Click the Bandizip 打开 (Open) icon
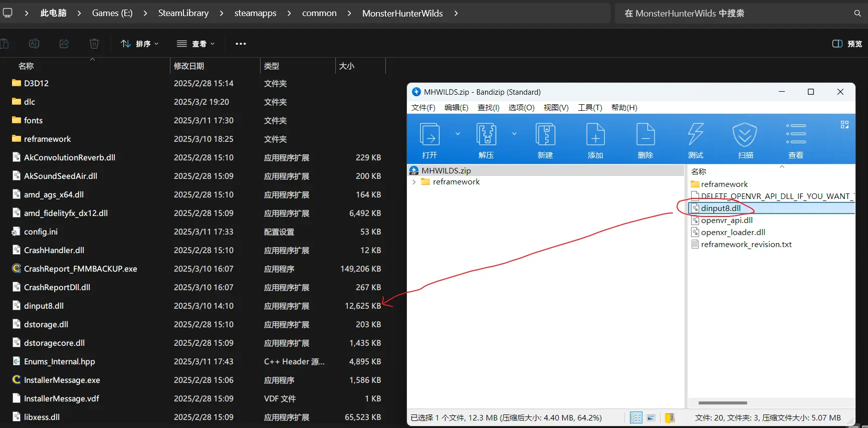Image resolution: width=868 pixels, height=428 pixels. pyautogui.click(x=429, y=135)
